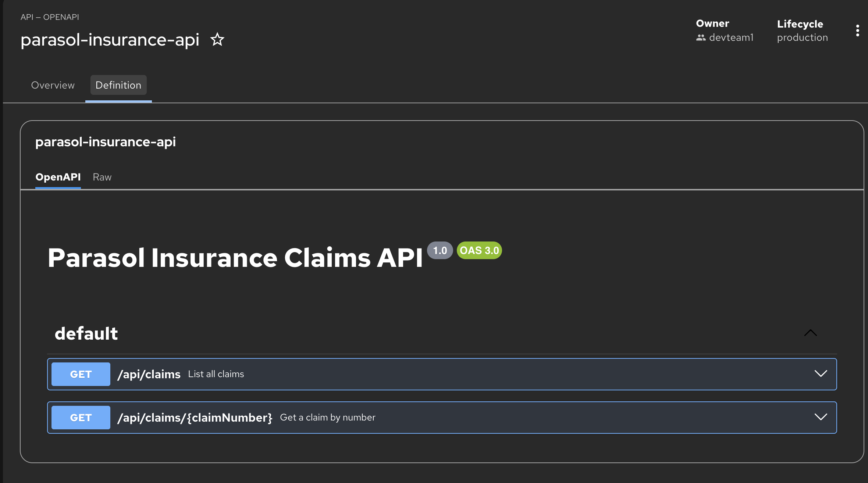Click the /api/claims/{claimNumber} path text

pyautogui.click(x=195, y=418)
